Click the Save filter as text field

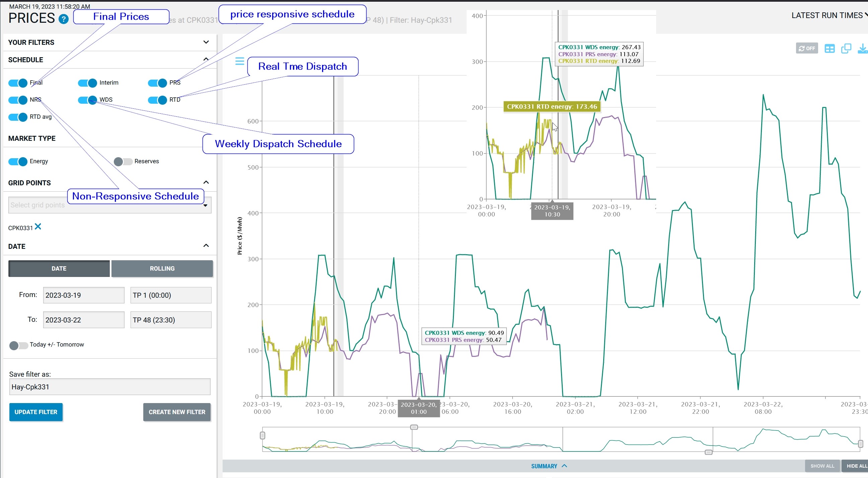[x=109, y=387]
